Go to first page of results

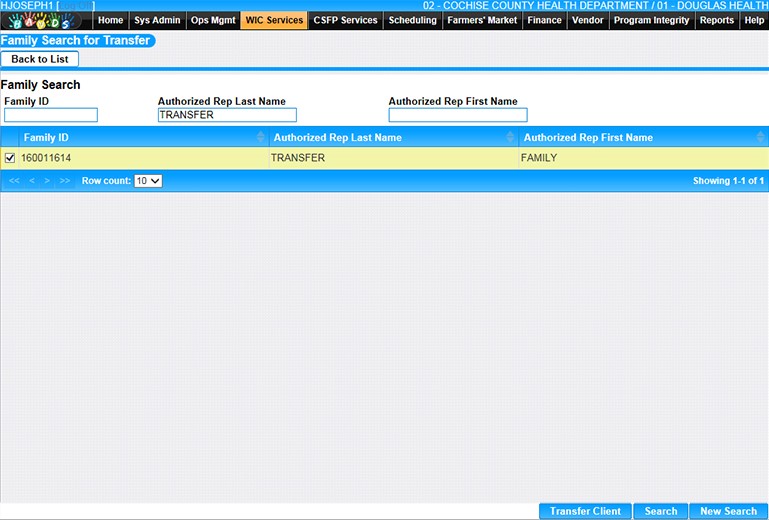coord(14,181)
